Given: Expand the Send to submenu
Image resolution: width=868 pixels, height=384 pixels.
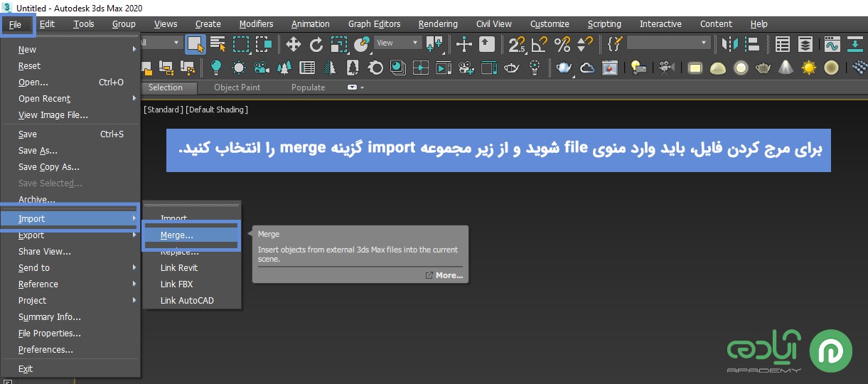Looking at the screenshot, I should 71,267.
